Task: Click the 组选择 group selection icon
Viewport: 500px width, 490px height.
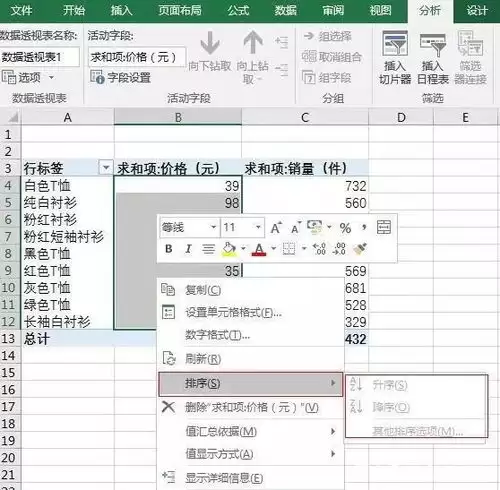Action: tap(309, 36)
